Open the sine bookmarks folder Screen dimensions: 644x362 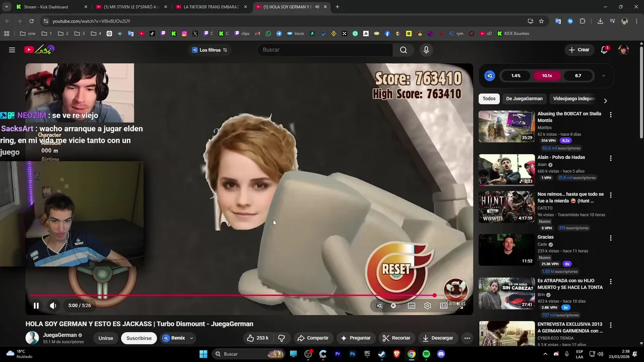pyautogui.click(x=28, y=34)
